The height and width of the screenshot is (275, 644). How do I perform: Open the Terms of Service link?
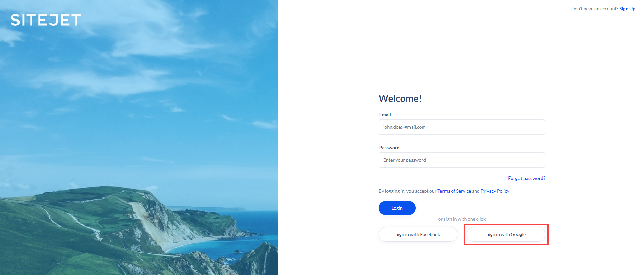point(454,191)
